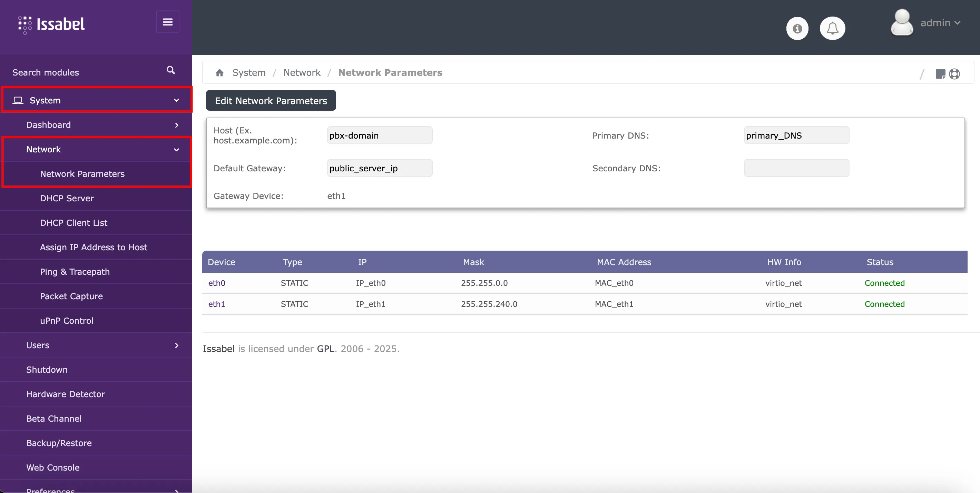Open the sticky note icon near breadcrumb
This screenshot has height=493, width=980.
point(940,74)
